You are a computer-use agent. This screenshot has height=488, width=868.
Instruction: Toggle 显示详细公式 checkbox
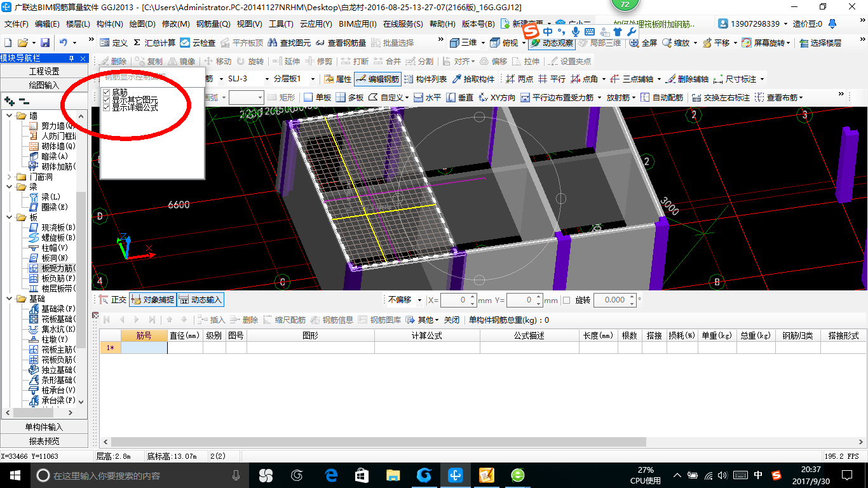pyautogui.click(x=107, y=108)
